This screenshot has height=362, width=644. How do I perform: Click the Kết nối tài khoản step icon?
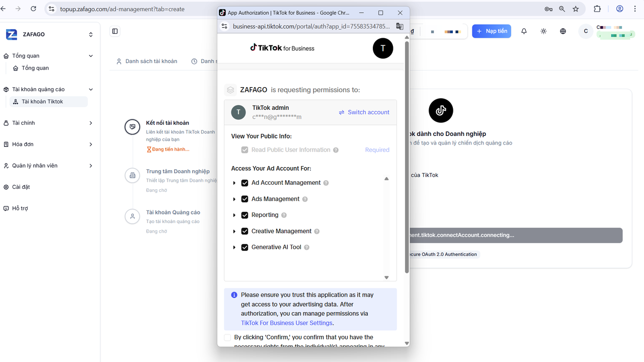[x=132, y=126]
